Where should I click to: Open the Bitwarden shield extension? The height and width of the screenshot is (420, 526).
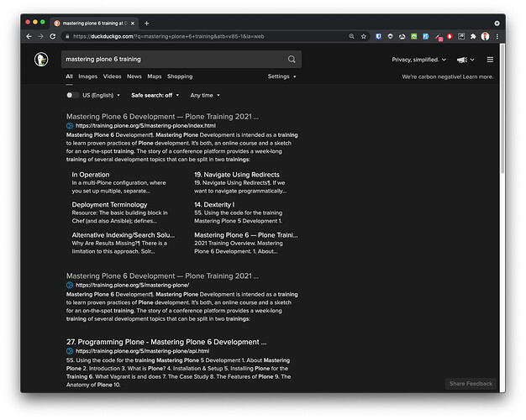coord(378,36)
